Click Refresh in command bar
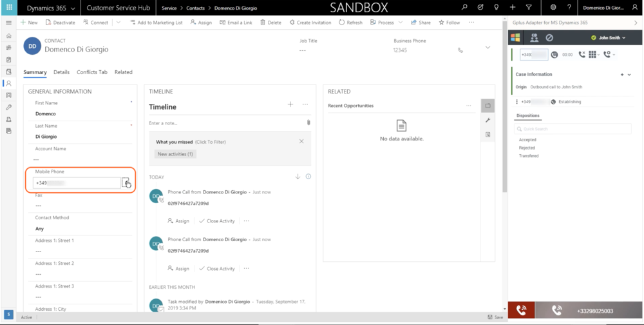This screenshot has width=644, height=325. click(350, 23)
